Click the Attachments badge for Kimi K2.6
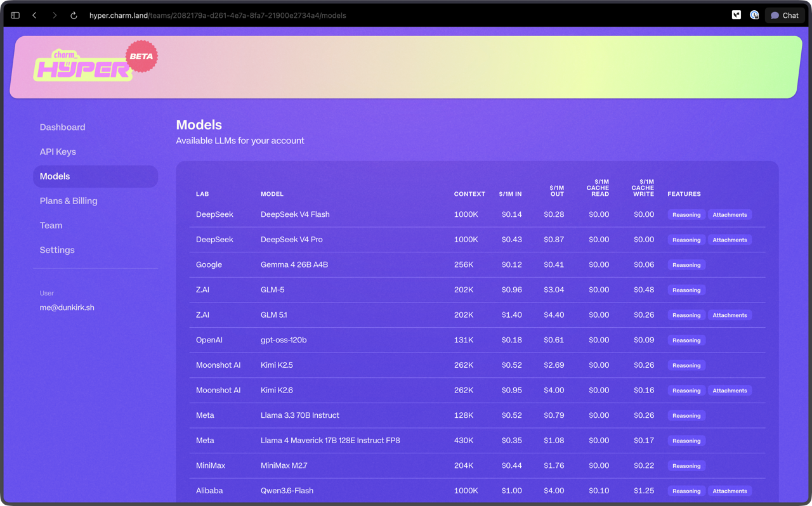This screenshot has width=812, height=506. [730, 391]
